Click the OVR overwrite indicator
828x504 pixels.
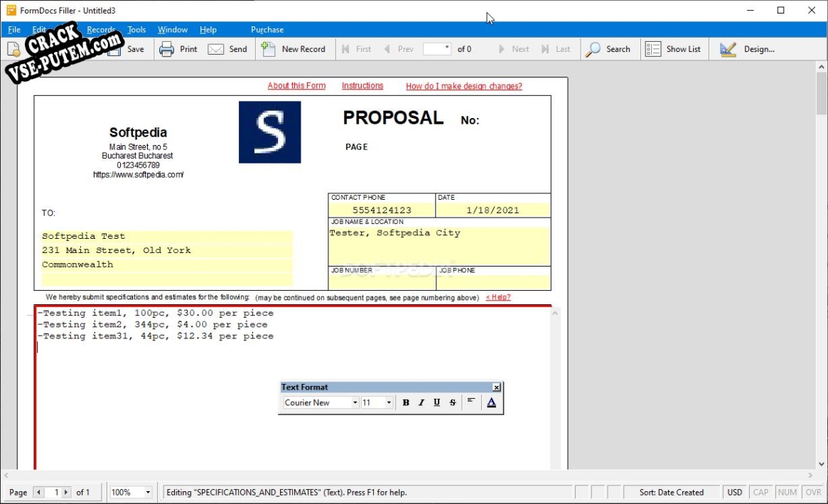pos(813,493)
